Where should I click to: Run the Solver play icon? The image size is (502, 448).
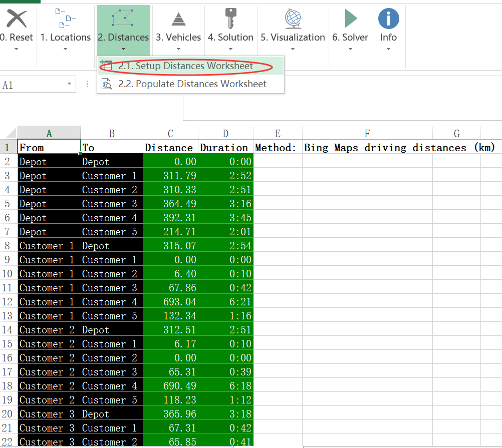tap(350, 19)
